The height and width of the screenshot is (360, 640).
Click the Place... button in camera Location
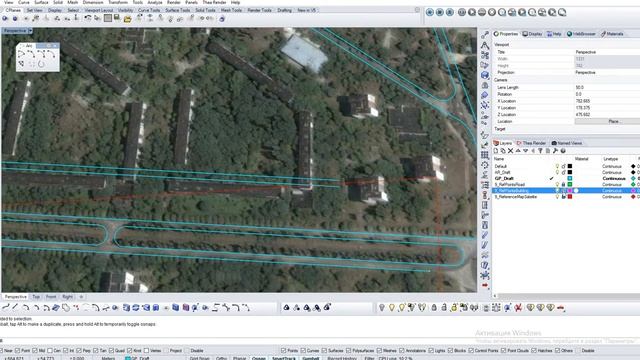pos(607,122)
